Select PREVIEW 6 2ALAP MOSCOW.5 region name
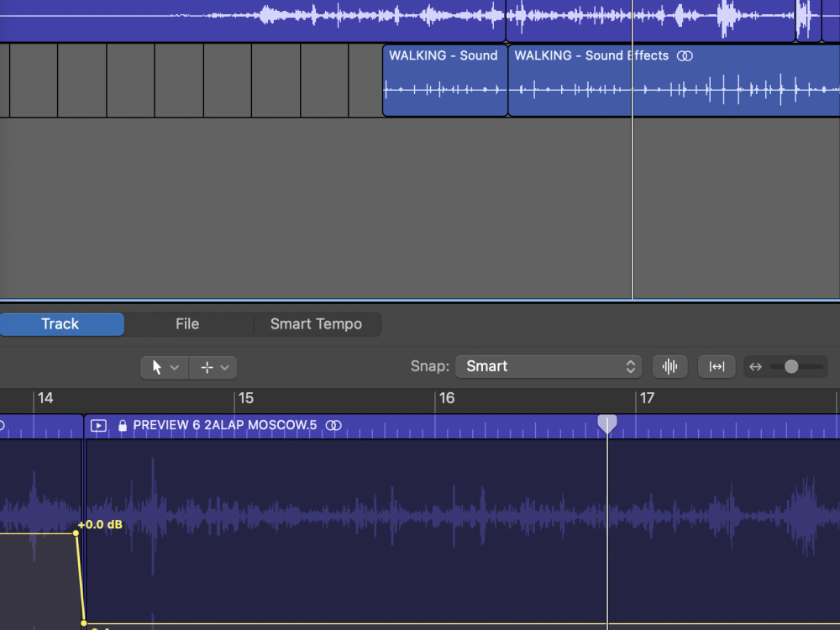Image resolution: width=840 pixels, height=630 pixels. [225, 425]
